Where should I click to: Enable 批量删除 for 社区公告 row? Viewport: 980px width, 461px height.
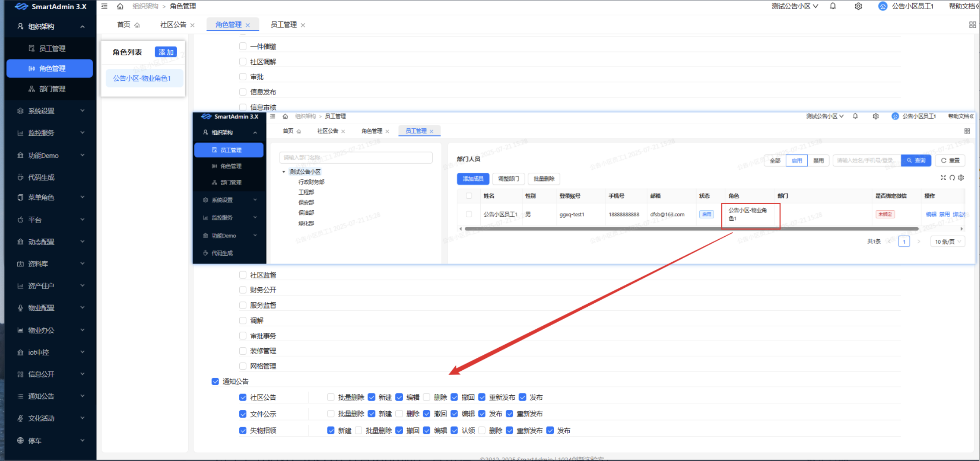(x=330, y=397)
